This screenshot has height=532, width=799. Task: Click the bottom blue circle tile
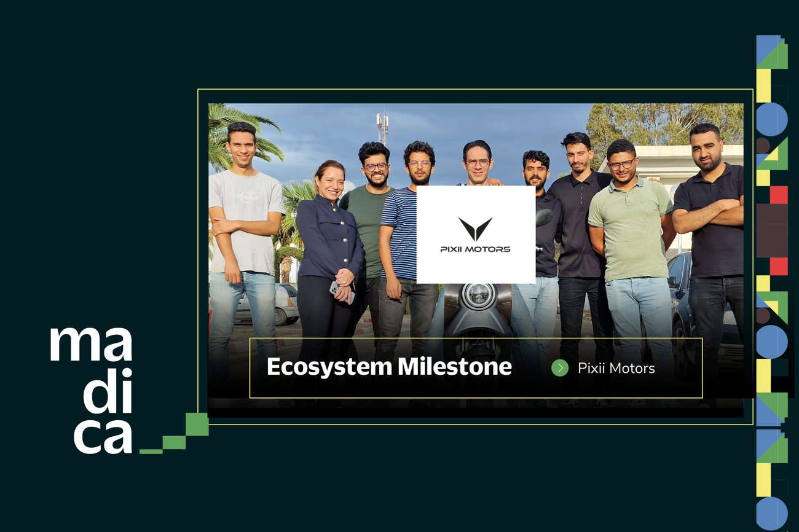(x=771, y=513)
